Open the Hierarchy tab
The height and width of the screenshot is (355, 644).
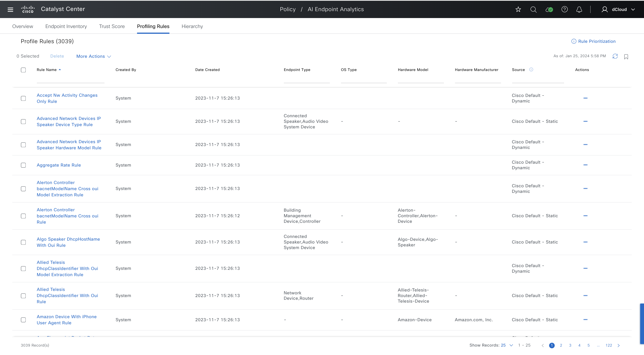pyautogui.click(x=192, y=26)
